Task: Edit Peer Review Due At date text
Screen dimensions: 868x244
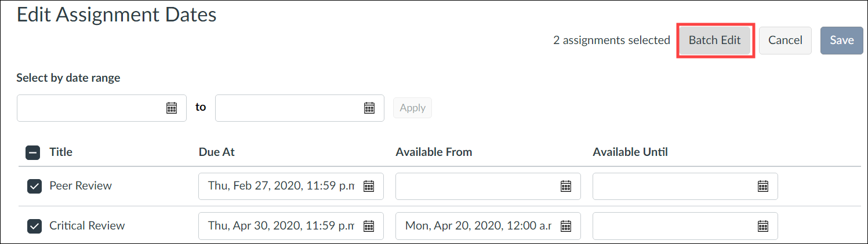Action: (281, 186)
